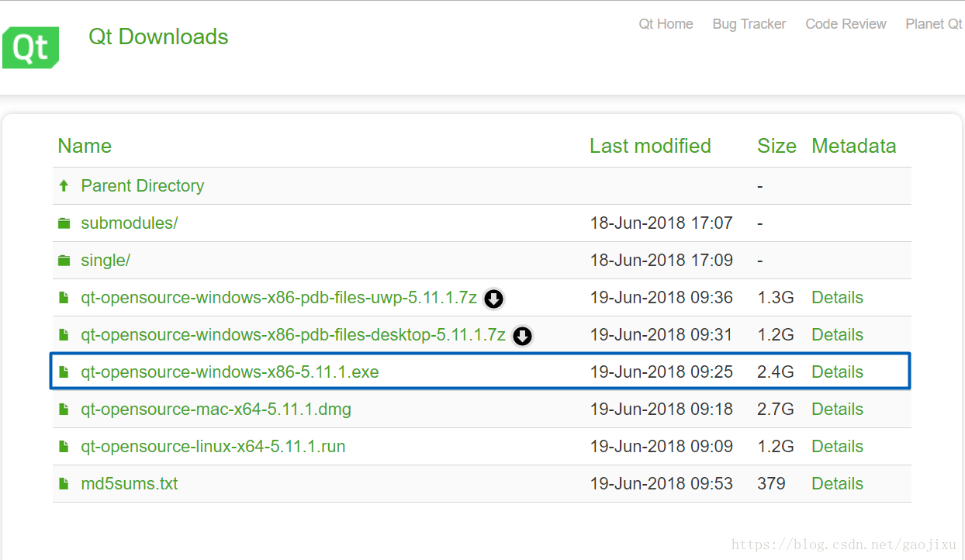The image size is (965, 560).
Task: Click file icon beside pdb-files-uwp-5.11.1.7z
Action: (64, 298)
